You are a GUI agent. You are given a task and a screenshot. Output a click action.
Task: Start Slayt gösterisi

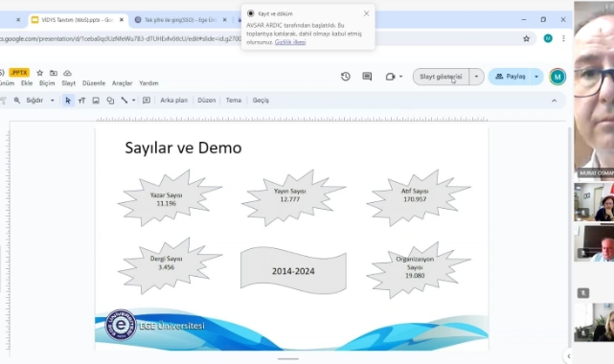tap(441, 77)
